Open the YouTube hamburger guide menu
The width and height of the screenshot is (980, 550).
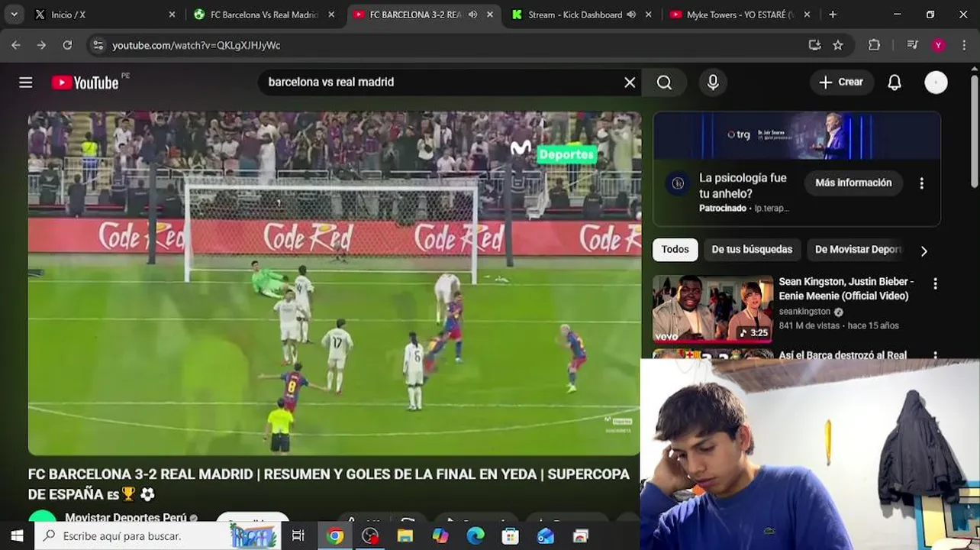click(x=26, y=82)
